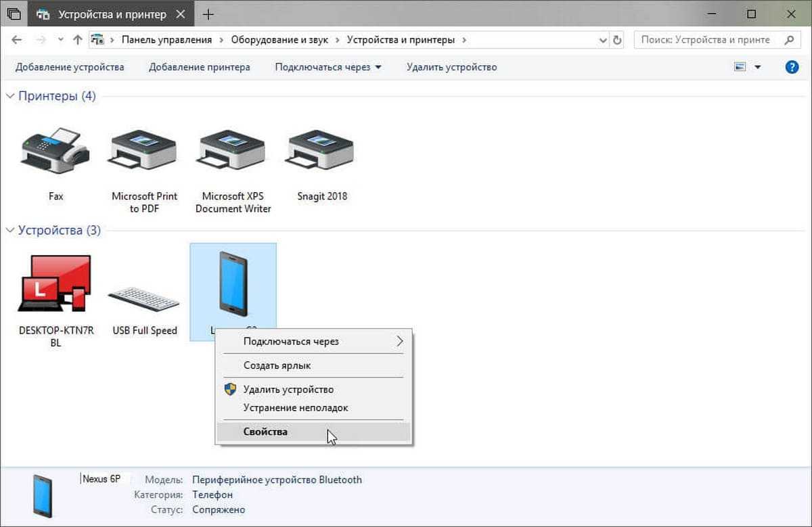This screenshot has width=812, height=527.
Task: Open the view options dropdown arrow
Action: click(x=757, y=67)
